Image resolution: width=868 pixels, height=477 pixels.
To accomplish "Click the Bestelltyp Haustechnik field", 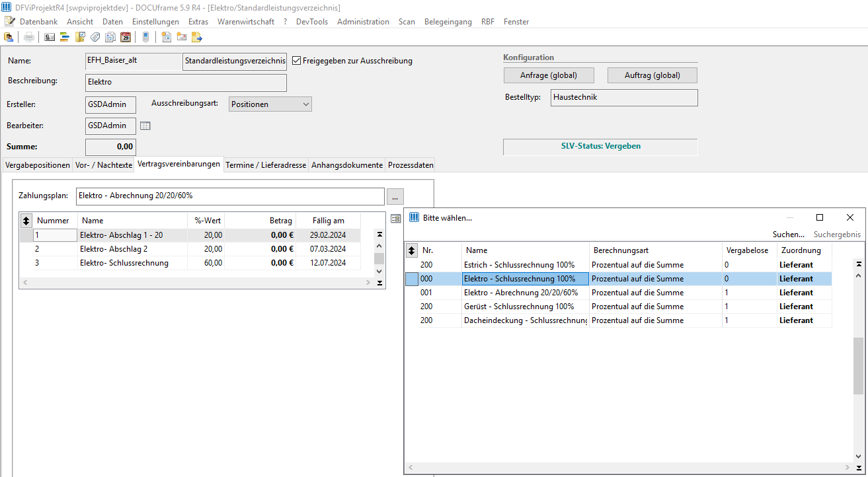I will tap(624, 97).
